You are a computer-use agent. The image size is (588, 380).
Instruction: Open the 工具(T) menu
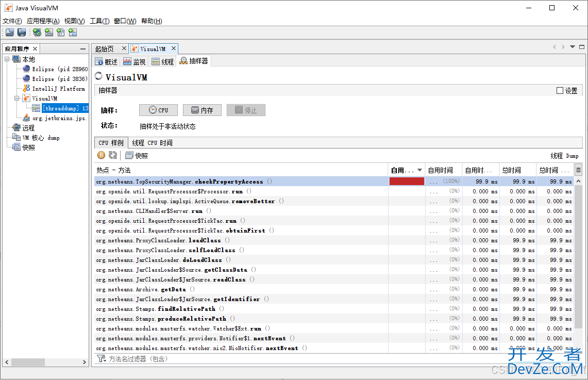click(x=99, y=21)
